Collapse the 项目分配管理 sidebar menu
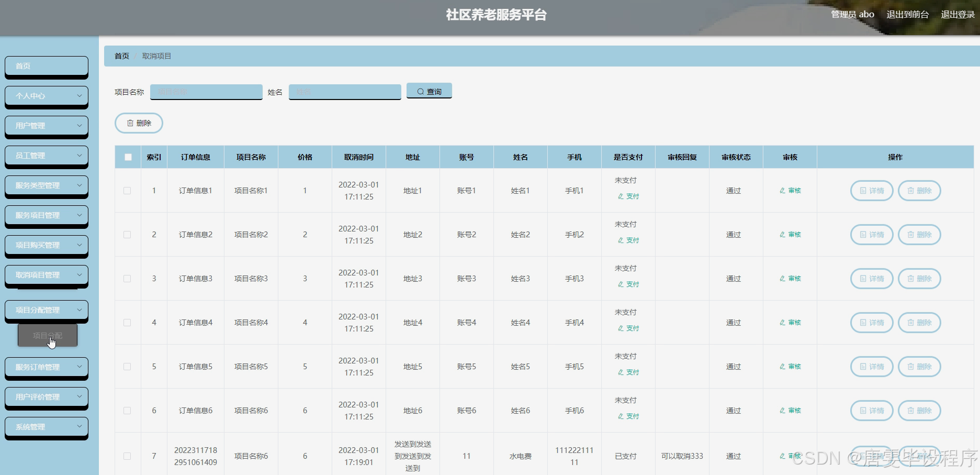The image size is (980, 475). tap(47, 310)
